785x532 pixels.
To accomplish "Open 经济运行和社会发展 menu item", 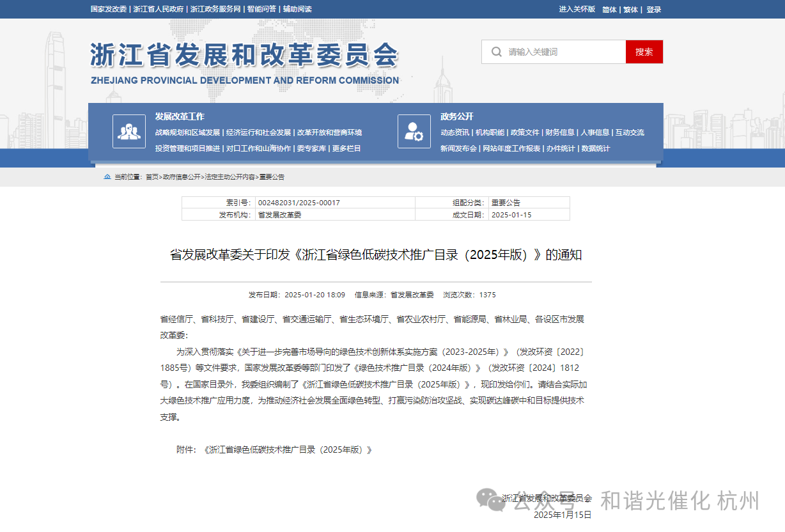I will pos(258,132).
